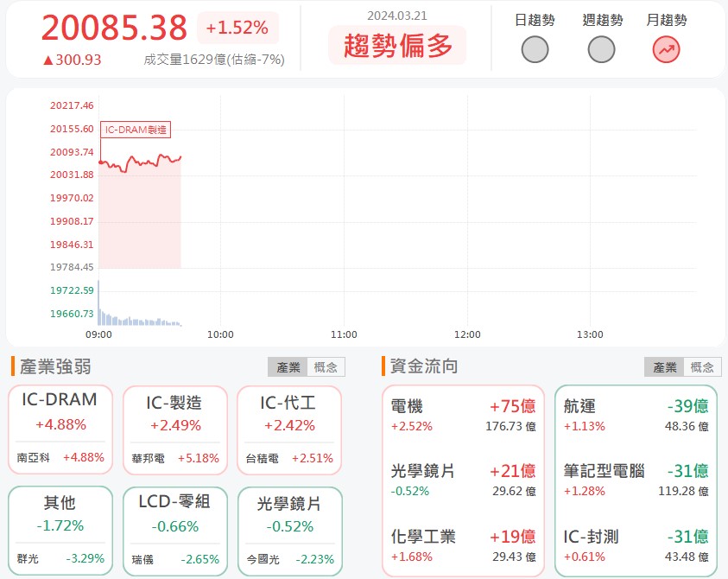Click the ▲300.93 point change

pos(72,60)
